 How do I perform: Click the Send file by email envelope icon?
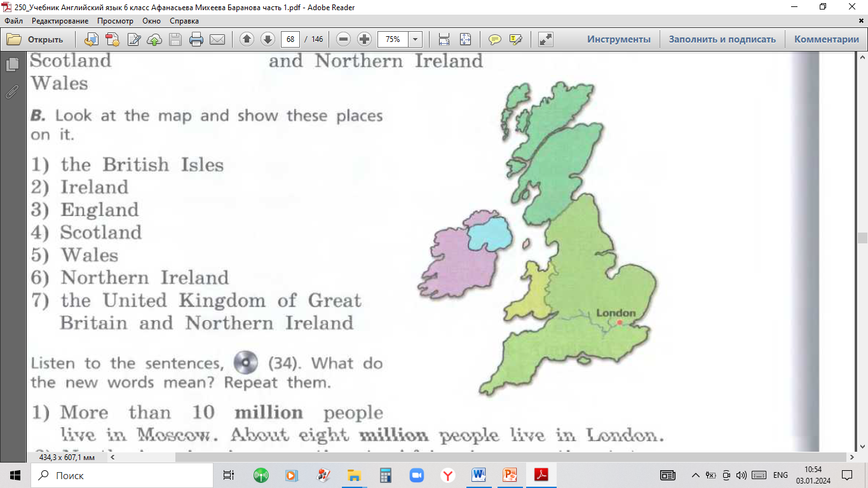point(217,39)
